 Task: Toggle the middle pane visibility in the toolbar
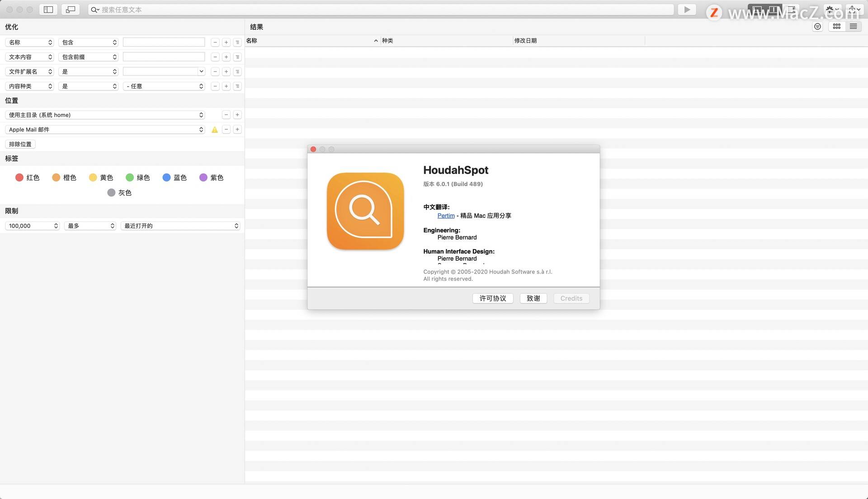tap(774, 9)
